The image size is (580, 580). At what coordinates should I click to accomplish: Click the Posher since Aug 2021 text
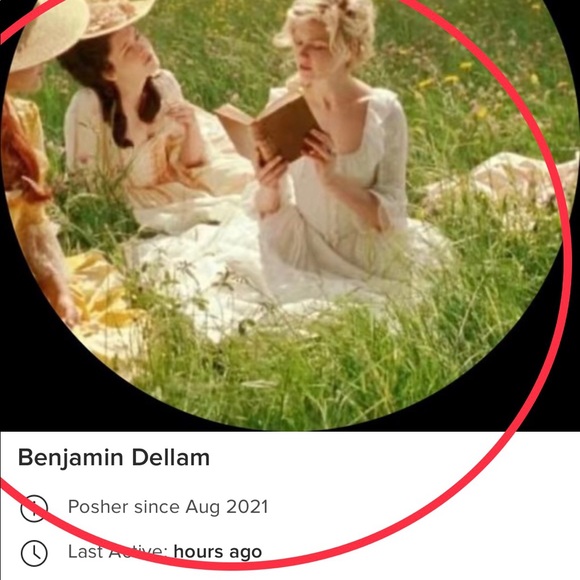coord(168,507)
